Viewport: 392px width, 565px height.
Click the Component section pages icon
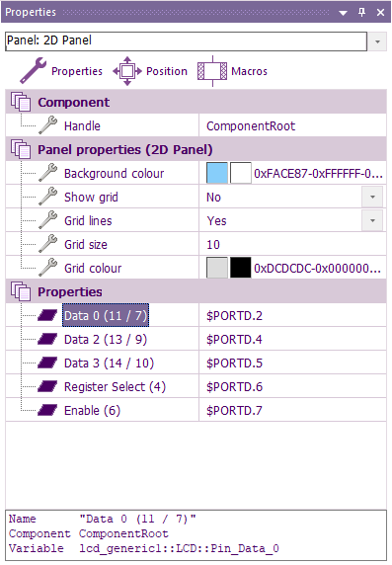[x=21, y=102]
